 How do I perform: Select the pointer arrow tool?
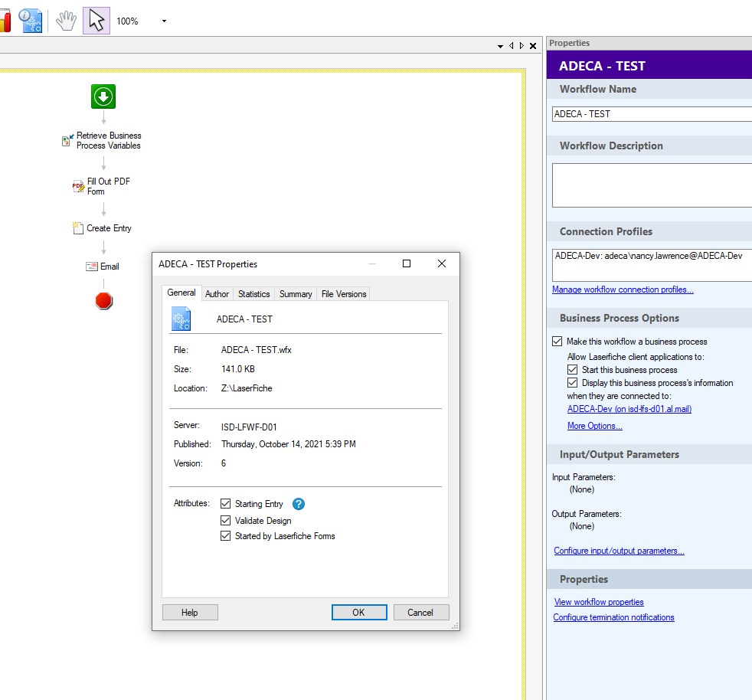96,21
